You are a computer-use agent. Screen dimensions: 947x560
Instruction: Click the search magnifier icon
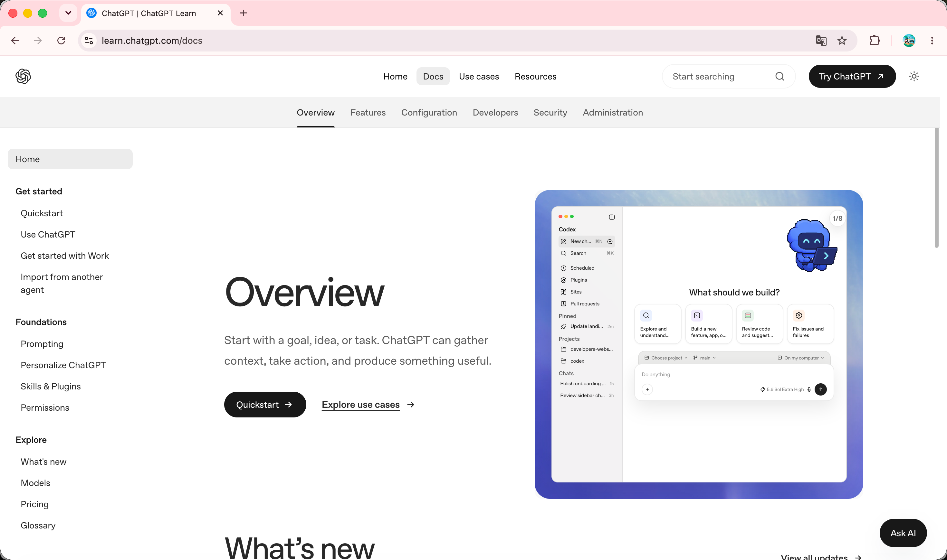(x=780, y=76)
